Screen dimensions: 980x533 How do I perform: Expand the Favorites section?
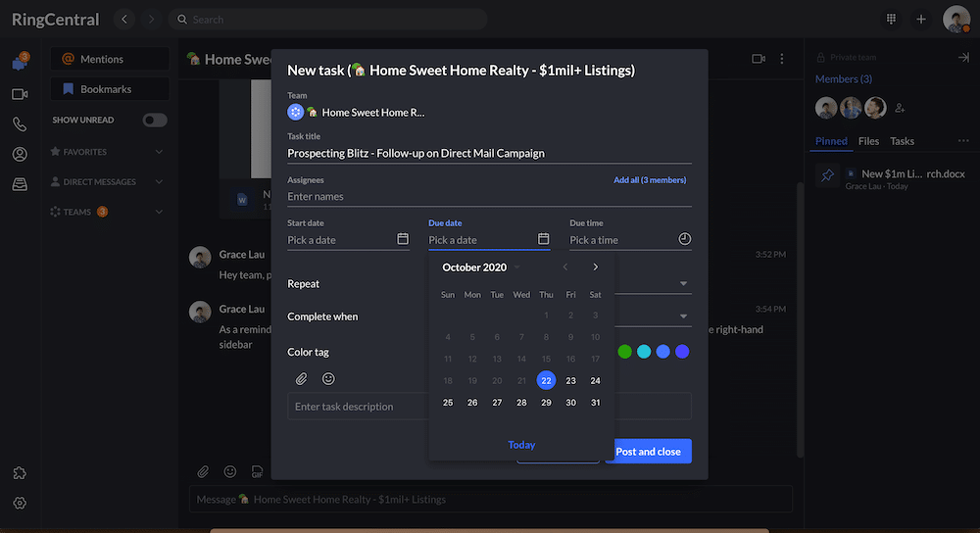(x=159, y=152)
